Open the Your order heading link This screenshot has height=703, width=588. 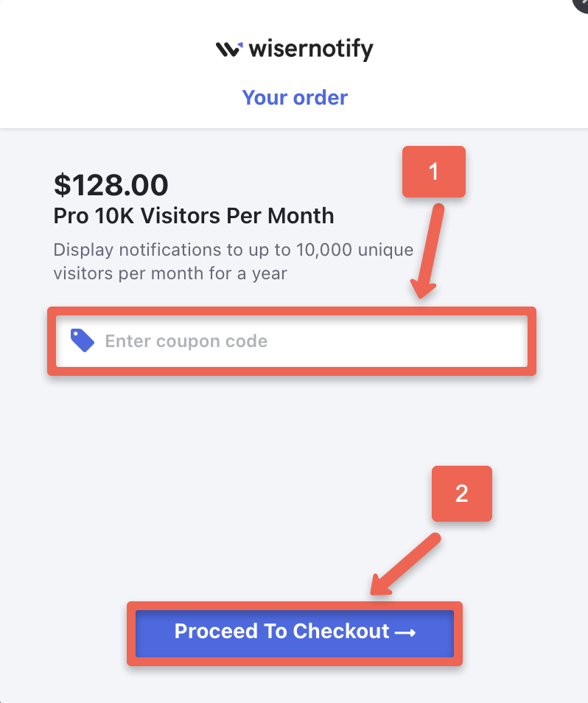pyautogui.click(x=294, y=97)
